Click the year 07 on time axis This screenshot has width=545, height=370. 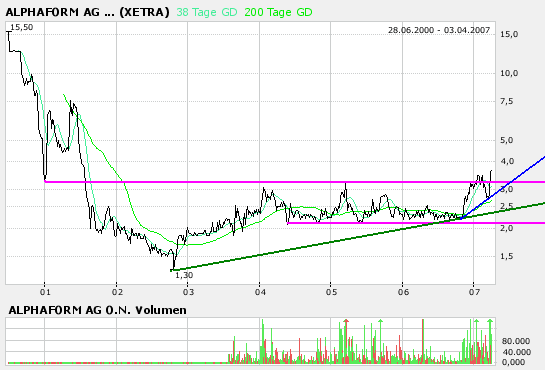[474, 292]
